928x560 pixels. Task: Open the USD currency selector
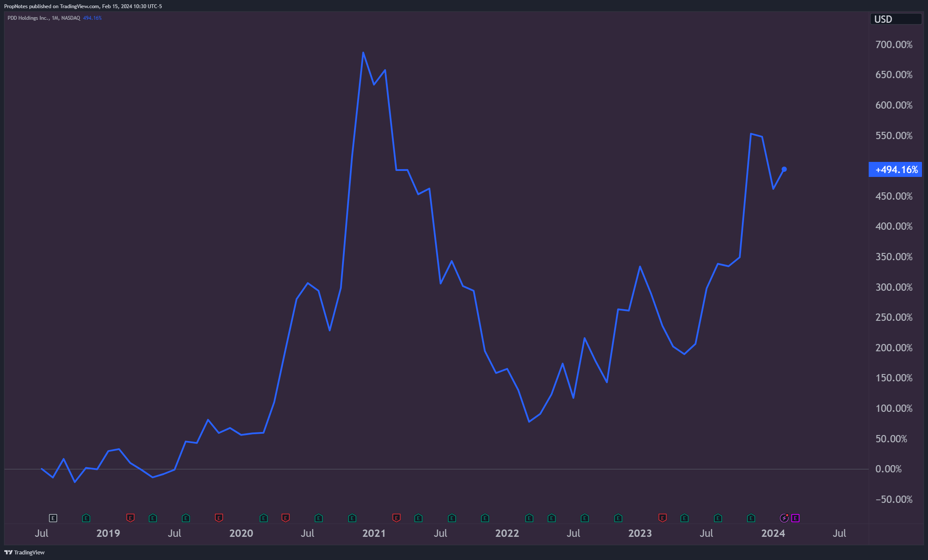click(x=896, y=19)
